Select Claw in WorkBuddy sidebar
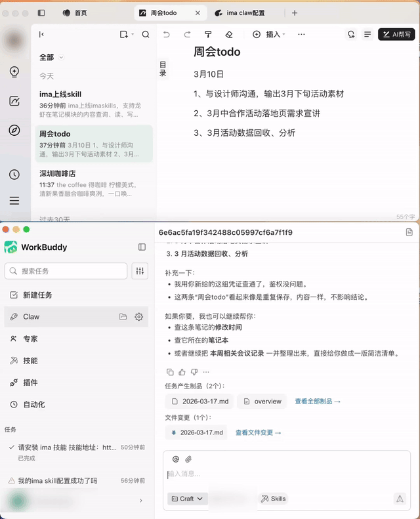 point(76,317)
